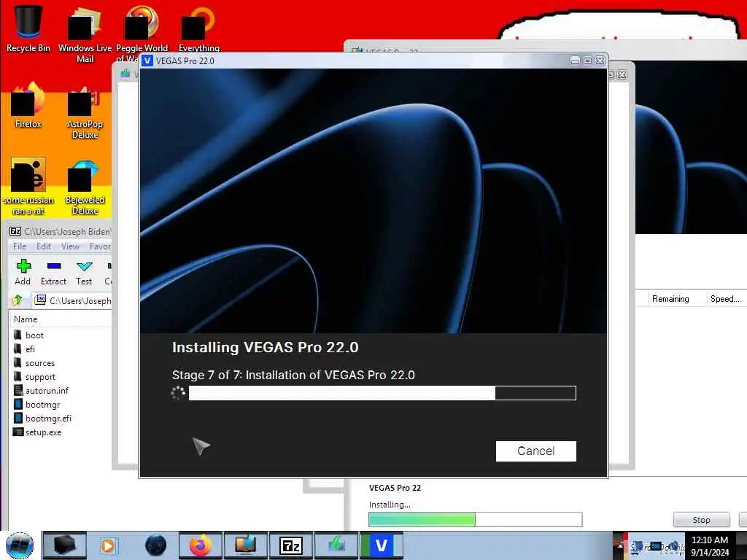Viewport: 747px width, 560px height.
Task: Click the installer progress bar for Stage 7
Action: coord(382,393)
